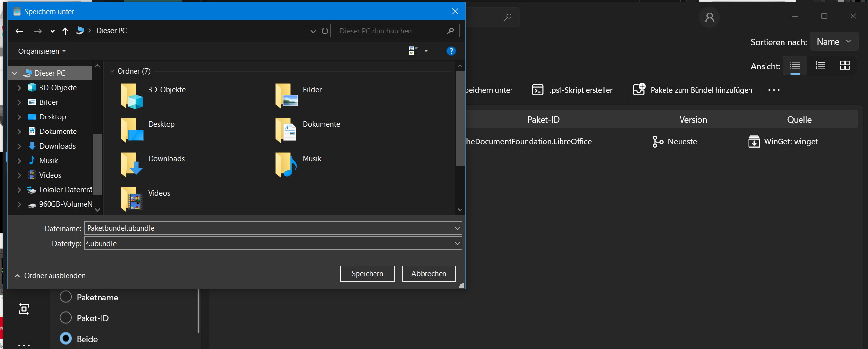
Task: Open the toolbar more options ellipsis
Action: point(774,90)
